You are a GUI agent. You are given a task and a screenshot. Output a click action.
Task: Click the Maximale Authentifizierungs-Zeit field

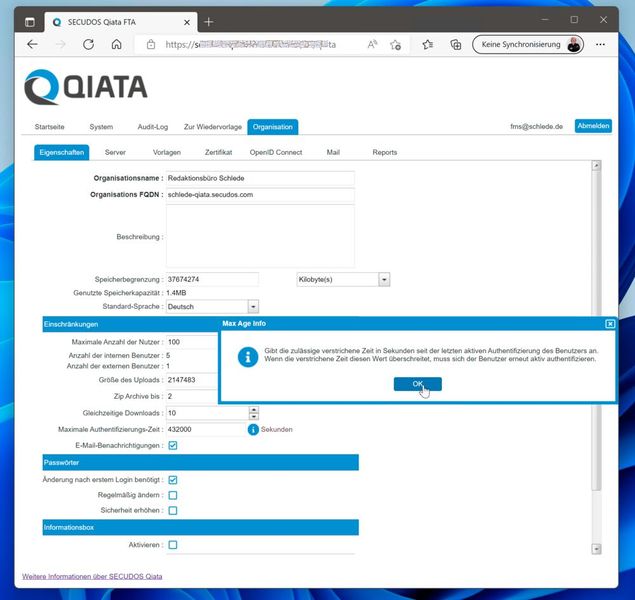tap(207, 429)
